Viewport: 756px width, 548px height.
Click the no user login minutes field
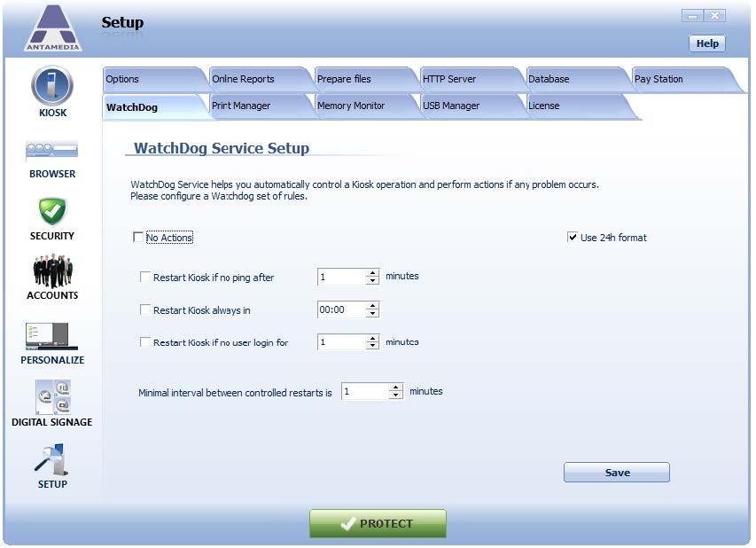pyautogui.click(x=342, y=342)
